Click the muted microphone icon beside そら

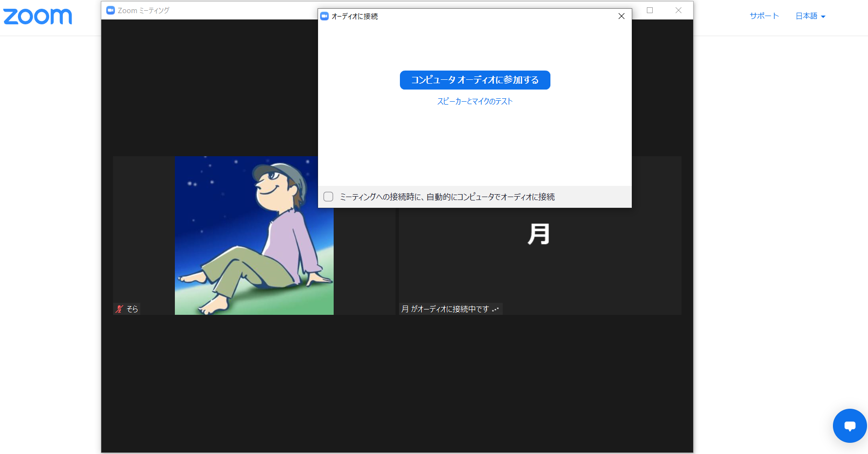[x=119, y=309]
